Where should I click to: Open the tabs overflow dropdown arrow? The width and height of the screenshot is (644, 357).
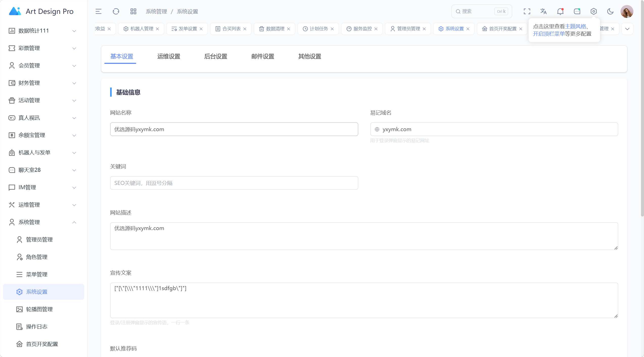(x=627, y=29)
